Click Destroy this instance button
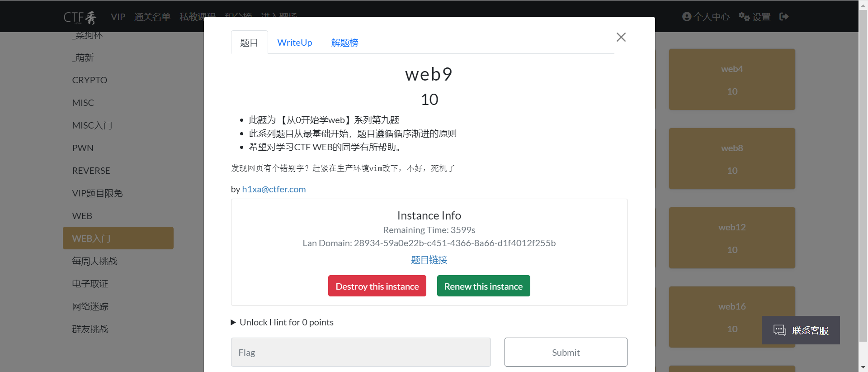This screenshot has height=372, width=868. pos(377,286)
